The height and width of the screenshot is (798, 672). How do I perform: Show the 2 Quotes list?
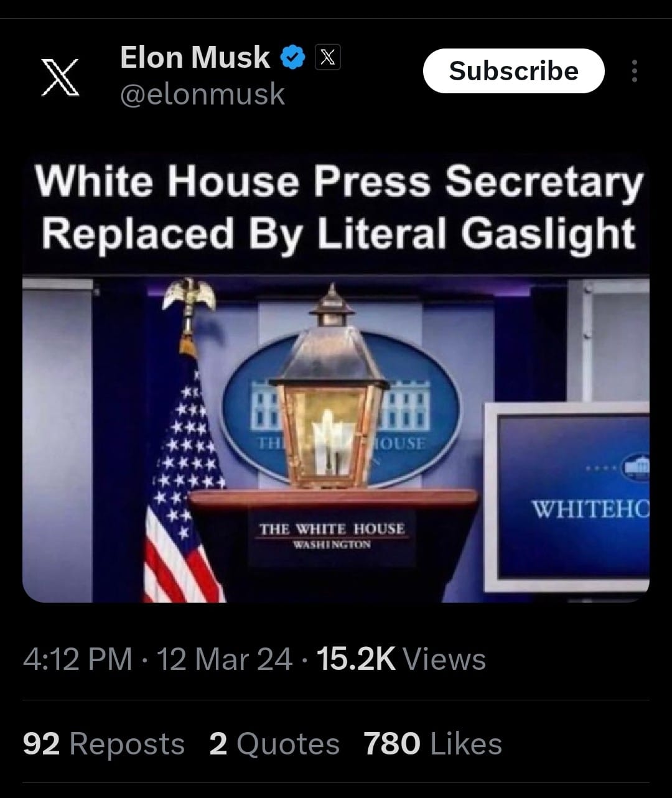pyautogui.click(x=274, y=744)
